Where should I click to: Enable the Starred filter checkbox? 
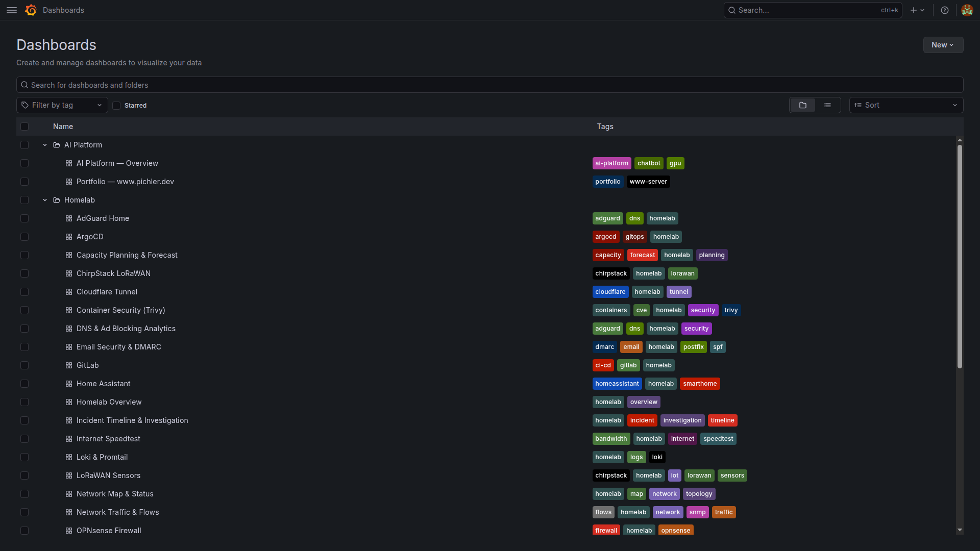(x=116, y=106)
